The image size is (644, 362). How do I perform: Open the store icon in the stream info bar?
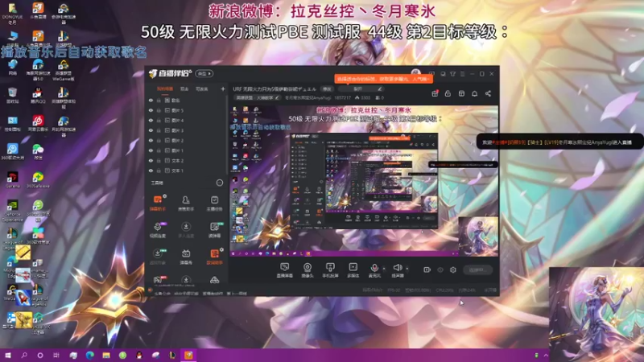pos(461,93)
